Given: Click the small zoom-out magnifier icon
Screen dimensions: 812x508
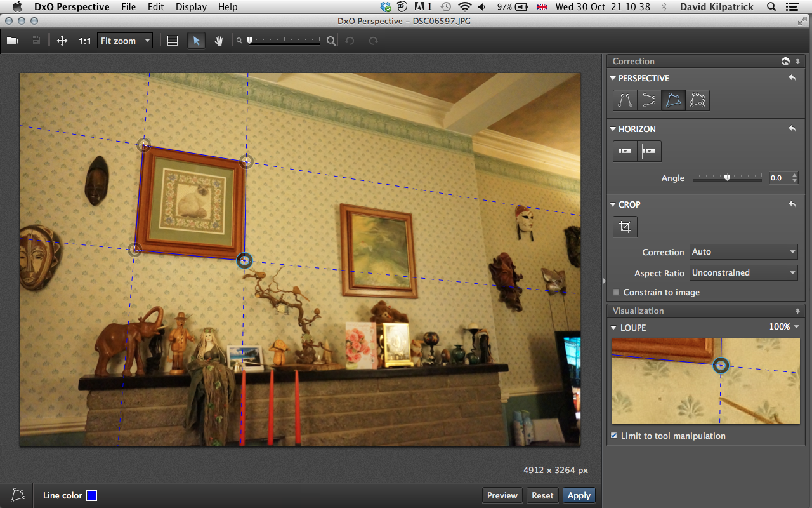Looking at the screenshot, I should (x=239, y=41).
